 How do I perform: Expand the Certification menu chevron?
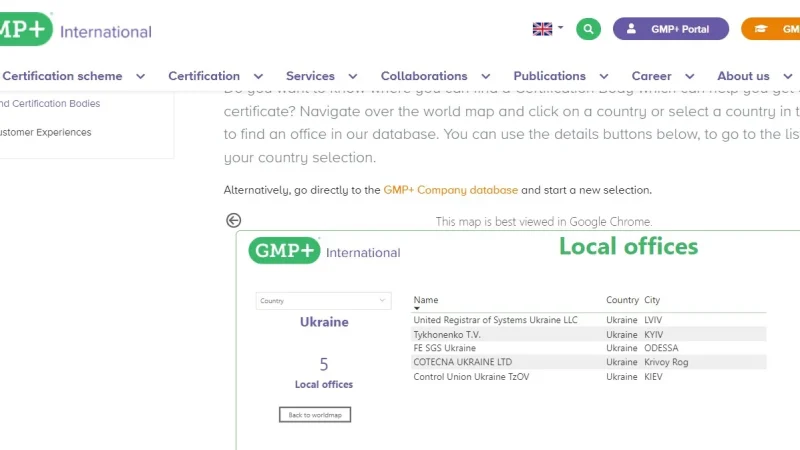[259, 77]
